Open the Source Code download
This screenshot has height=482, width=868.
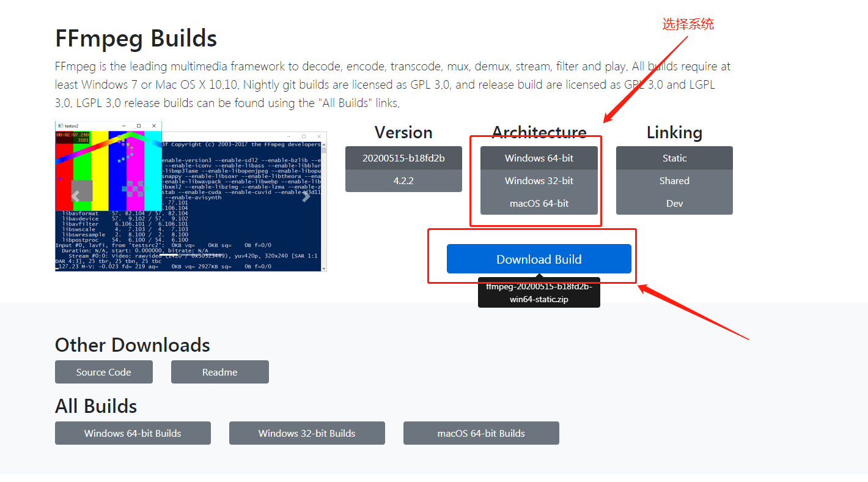[x=104, y=372]
